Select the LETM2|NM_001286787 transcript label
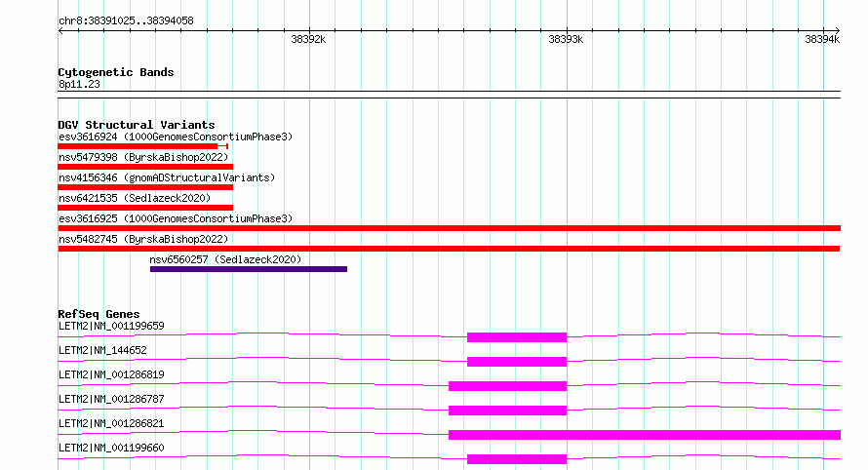 111,399
